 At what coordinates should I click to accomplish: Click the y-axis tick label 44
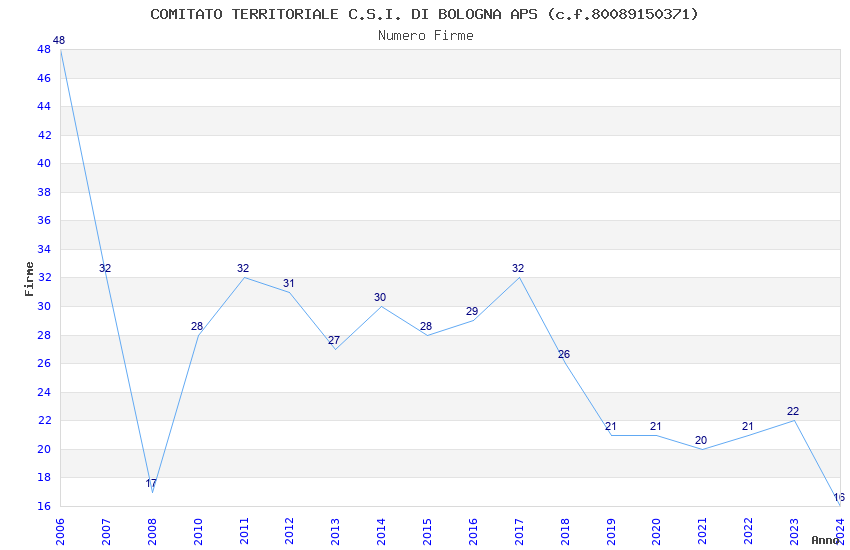[44, 106]
